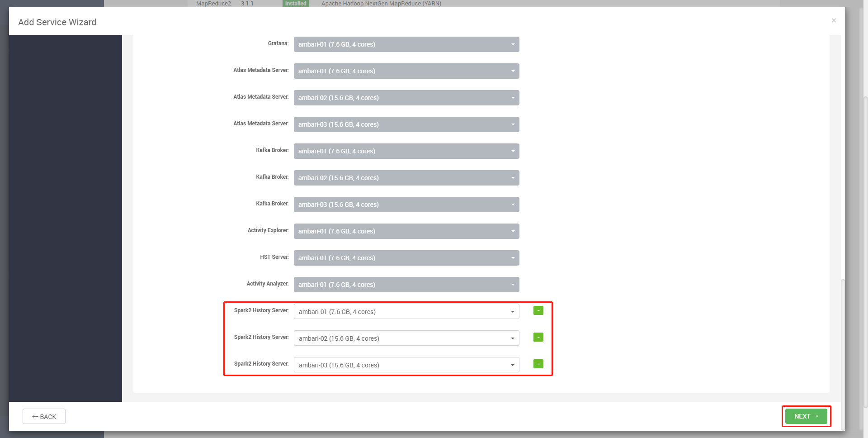The width and height of the screenshot is (868, 438).
Task: Change Spark2 History Server host from ambari-03
Action: (406, 365)
